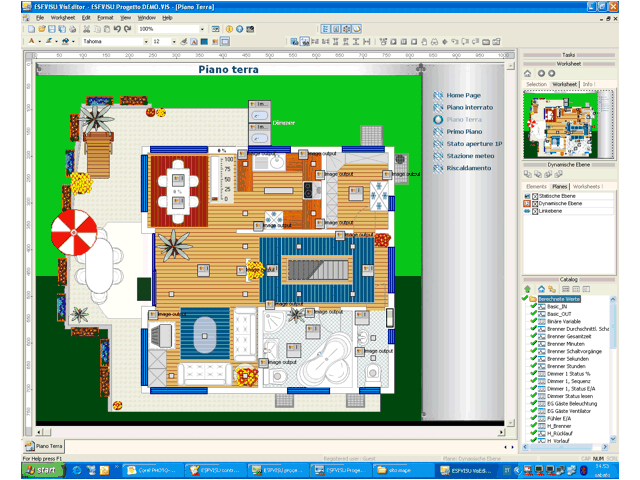Select Berechnete Werte folder in Catalog

tap(559, 299)
